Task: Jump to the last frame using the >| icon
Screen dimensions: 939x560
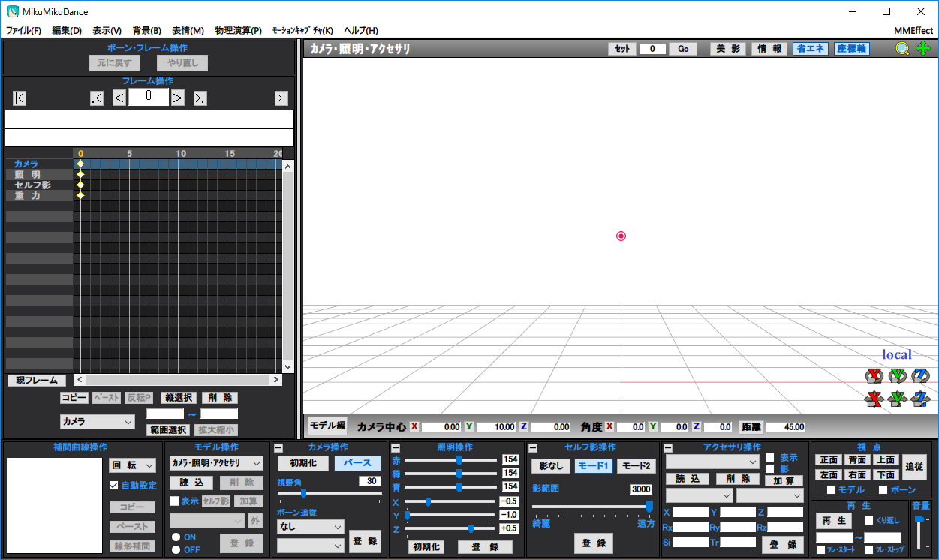Action: click(280, 98)
